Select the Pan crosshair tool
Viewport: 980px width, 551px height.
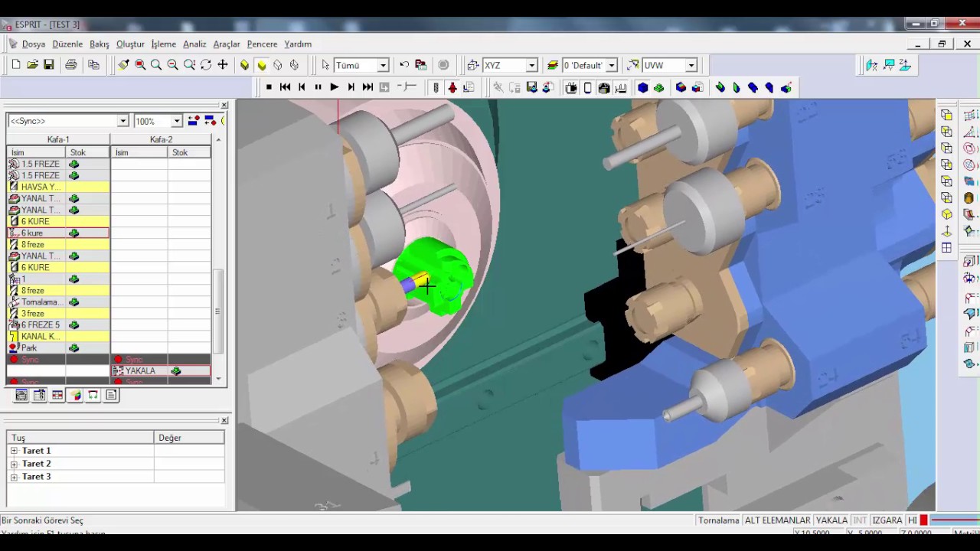point(223,65)
